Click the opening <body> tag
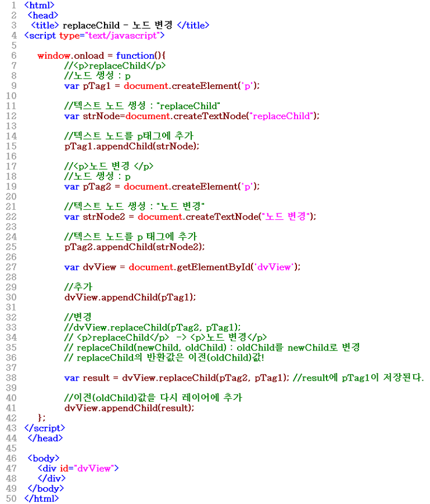This screenshot has height=504, width=430. [x=44, y=458]
